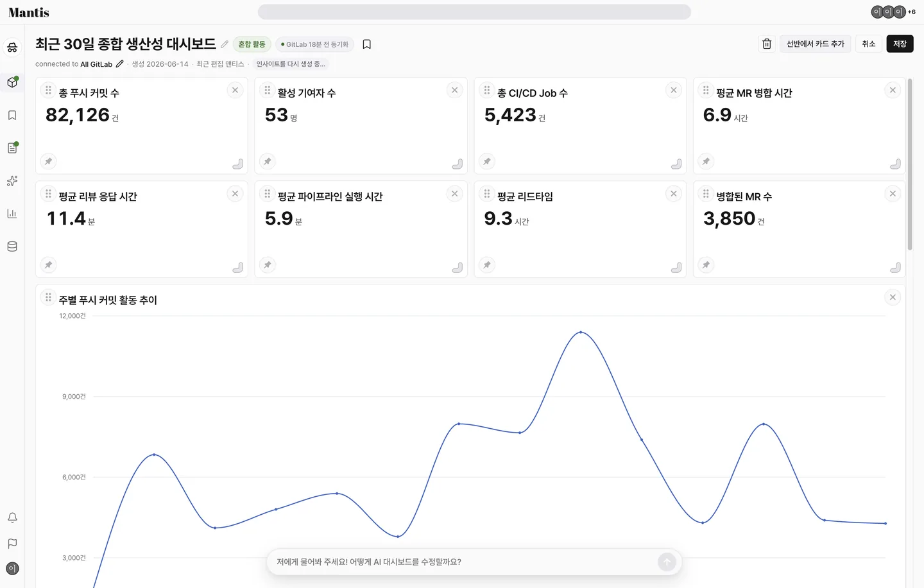Bookmark this dashboard using the bookmark icon
The height and width of the screenshot is (588, 924).
[367, 44]
